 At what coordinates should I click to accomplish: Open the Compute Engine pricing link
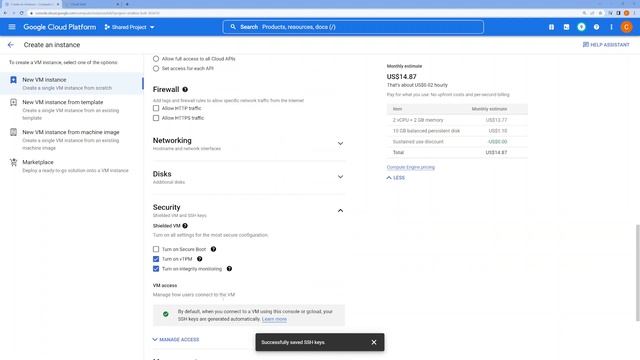(x=411, y=167)
